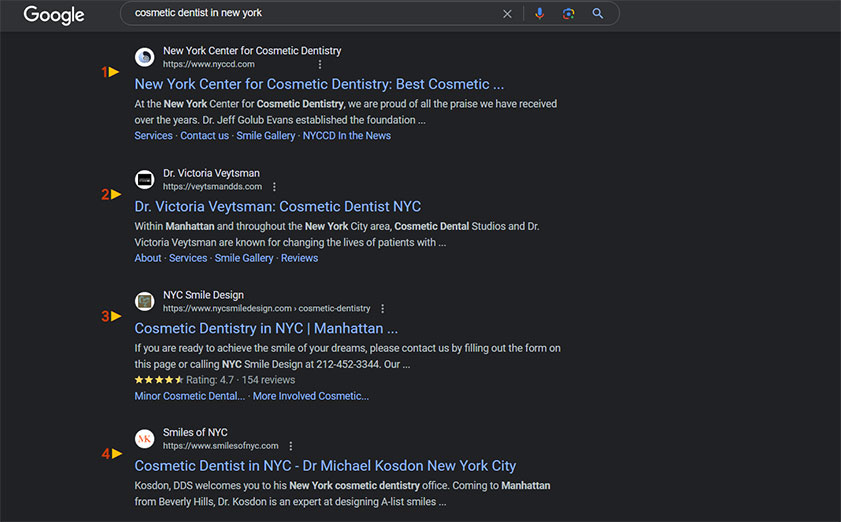
Task: Open Contact us sitelink under NYCCD
Action: (x=204, y=136)
